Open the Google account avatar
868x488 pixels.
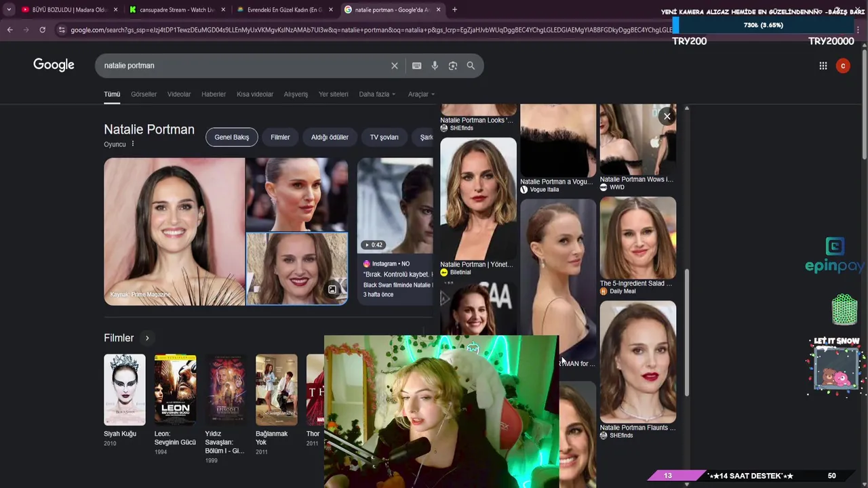[x=843, y=66]
